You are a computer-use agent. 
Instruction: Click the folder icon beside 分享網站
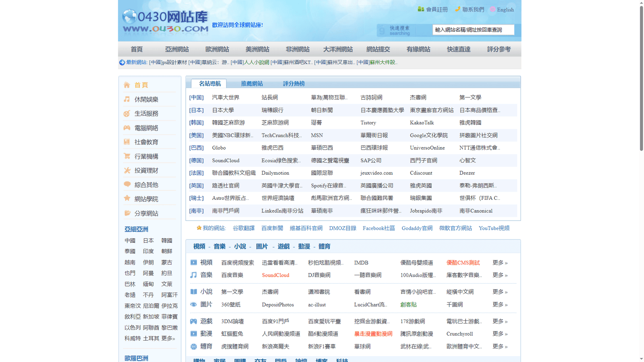127,213
